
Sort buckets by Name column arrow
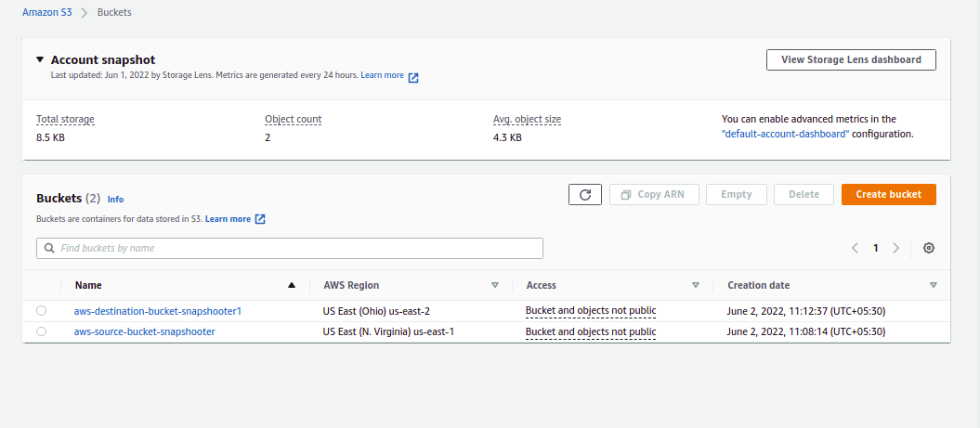point(292,285)
